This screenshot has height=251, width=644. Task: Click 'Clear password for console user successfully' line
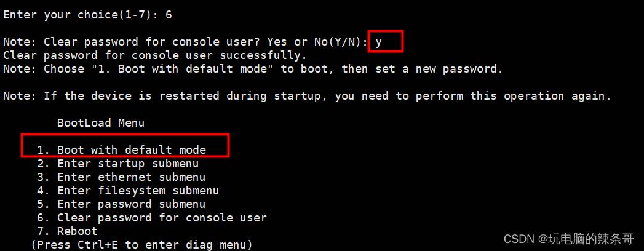point(155,55)
